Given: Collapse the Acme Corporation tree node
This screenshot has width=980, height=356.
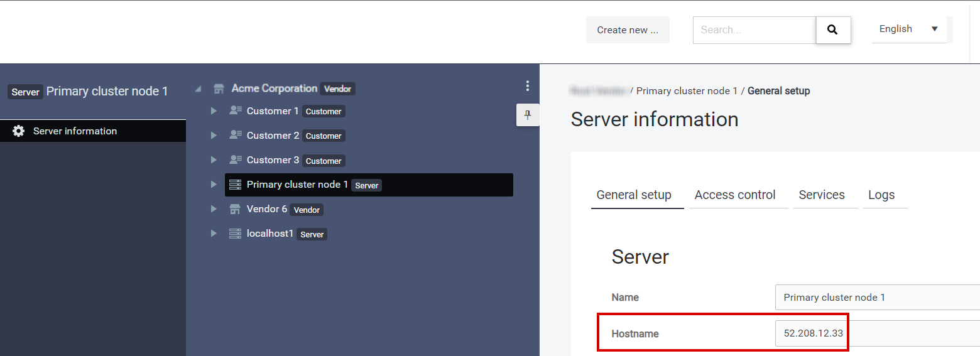Looking at the screenshot, I should (x=199, y=89).
